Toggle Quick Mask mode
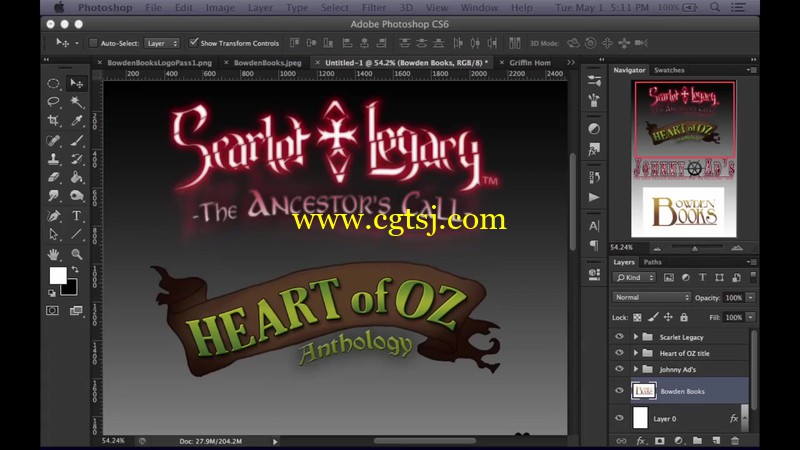Screen dimensions: 800x450 pos(52,310)
